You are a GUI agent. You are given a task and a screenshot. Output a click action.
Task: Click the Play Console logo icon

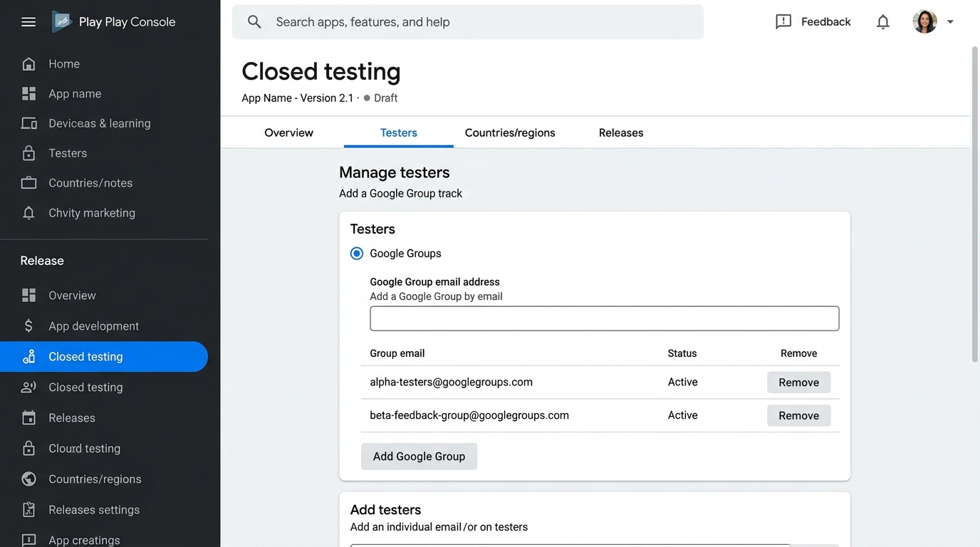pyautogui.click(x=62, y=22)
